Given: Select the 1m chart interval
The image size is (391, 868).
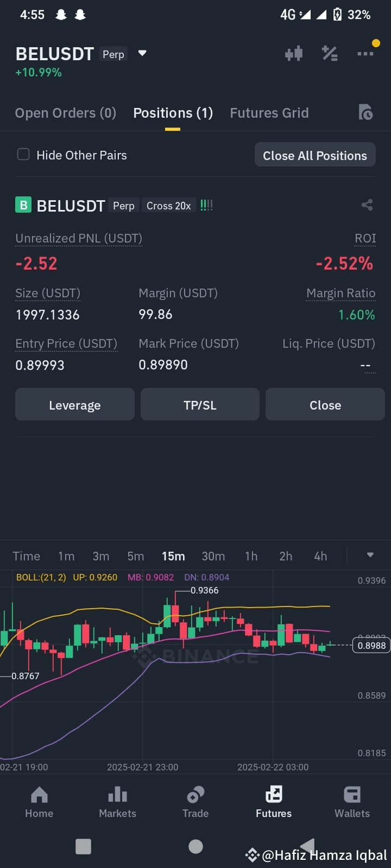Looking at the screenshot, I should point(66,556).
